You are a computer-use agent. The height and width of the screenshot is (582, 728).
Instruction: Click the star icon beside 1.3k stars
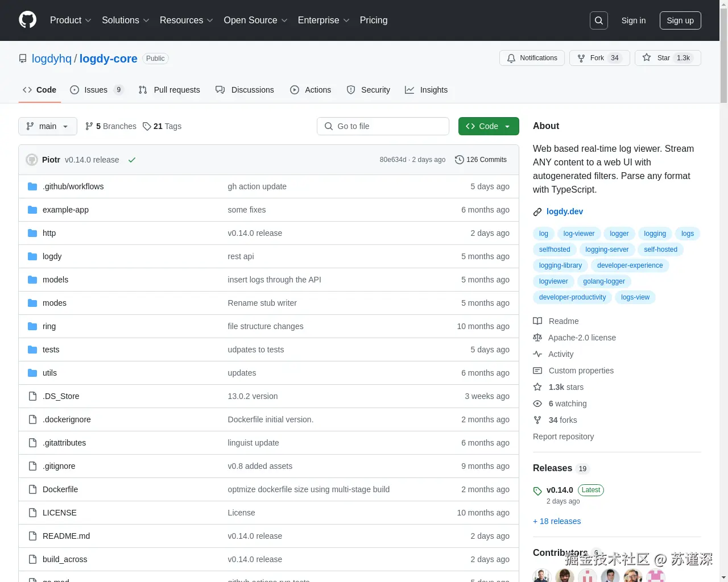point(537,387)
